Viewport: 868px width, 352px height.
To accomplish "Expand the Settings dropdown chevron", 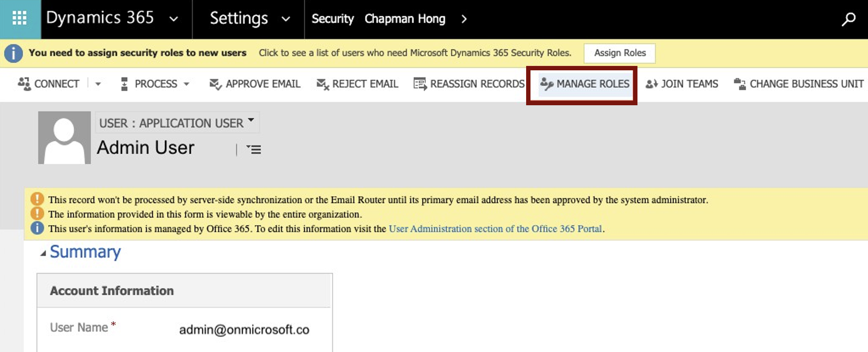I will pos(286,19).
